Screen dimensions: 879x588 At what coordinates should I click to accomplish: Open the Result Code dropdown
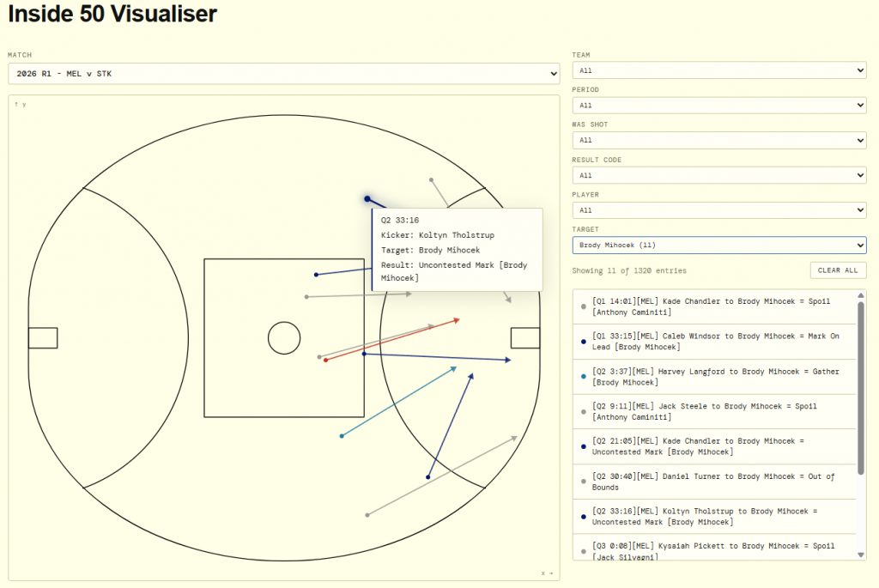(718, 175)
